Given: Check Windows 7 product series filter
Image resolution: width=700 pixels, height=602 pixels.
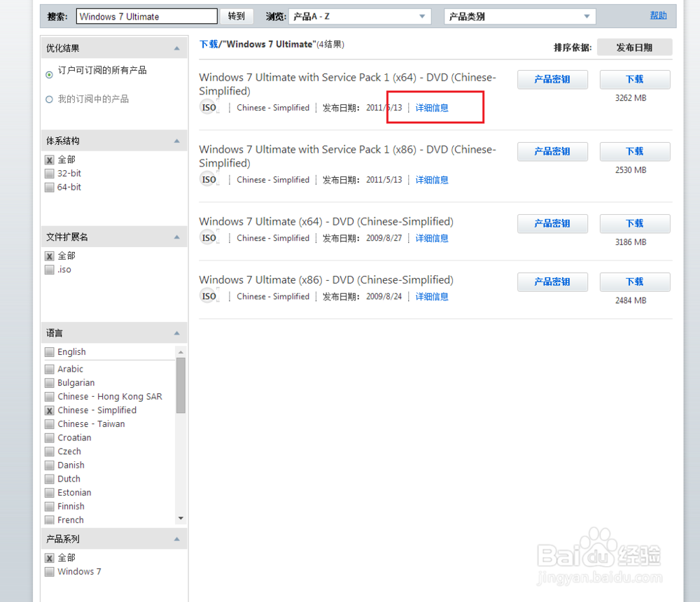Looking at the screenshot, I should (x=50, y=572).
